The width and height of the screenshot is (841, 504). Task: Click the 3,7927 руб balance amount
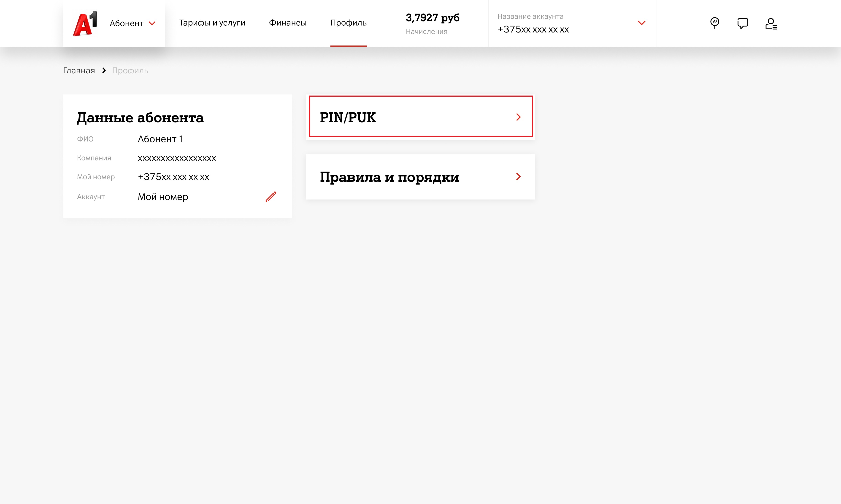pyautogui.click(x=432, y=17)
